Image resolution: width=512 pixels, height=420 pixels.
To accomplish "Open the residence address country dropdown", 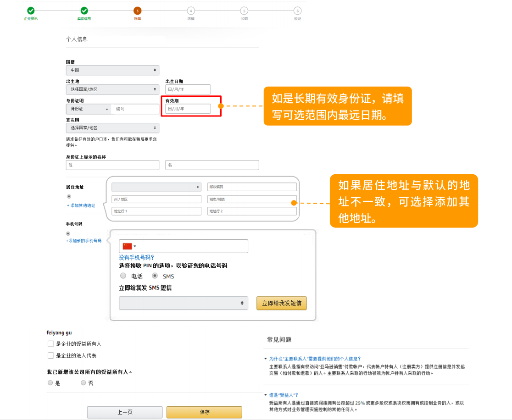I will click(x=156, y=187).
